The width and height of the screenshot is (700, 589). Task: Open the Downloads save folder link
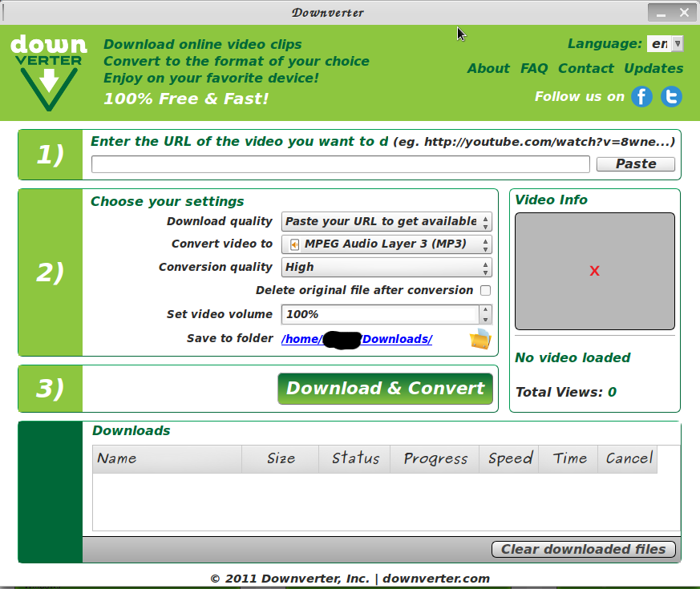(357, 339)
